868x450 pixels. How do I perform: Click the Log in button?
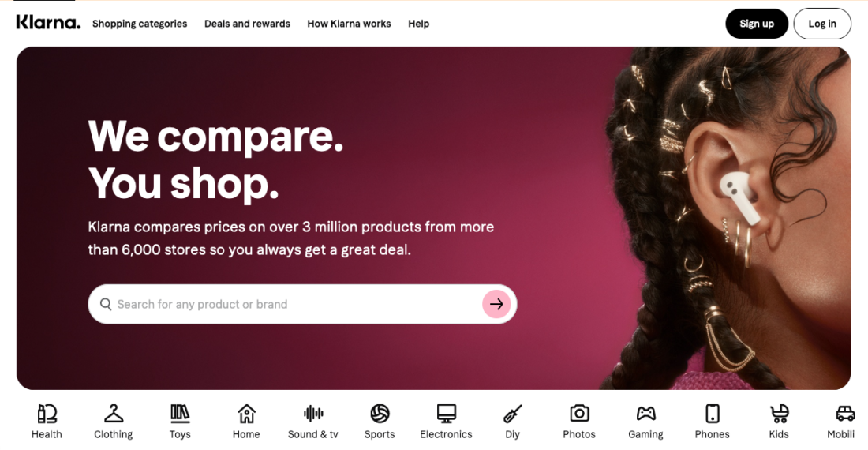[x=822, y=24]
